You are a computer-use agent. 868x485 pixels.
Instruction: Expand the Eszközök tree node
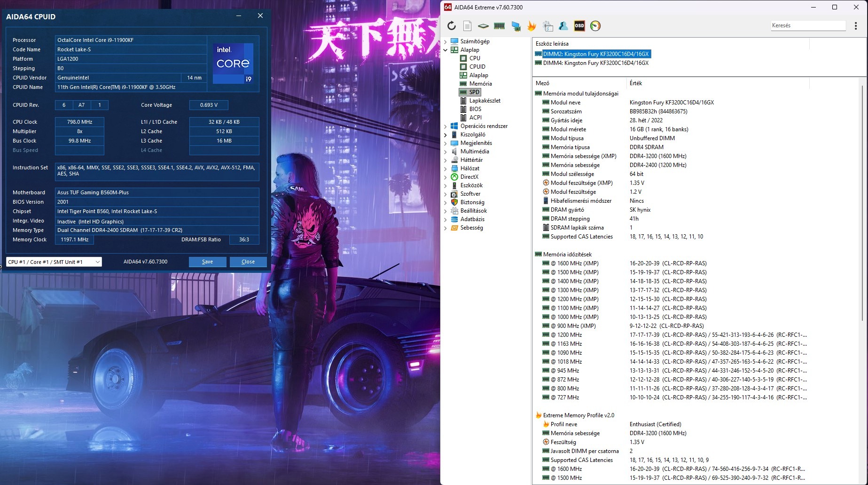coord(446,185)
